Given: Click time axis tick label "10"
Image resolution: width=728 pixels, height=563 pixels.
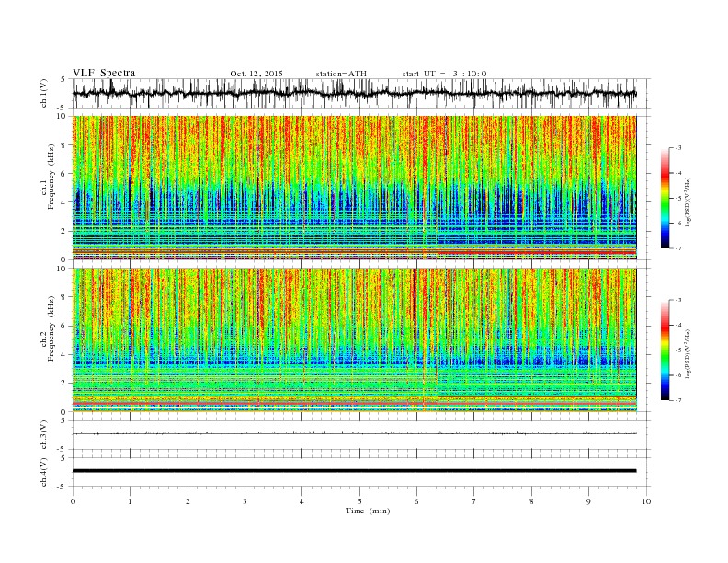Looking at the screenshot, I should point(646,501).
